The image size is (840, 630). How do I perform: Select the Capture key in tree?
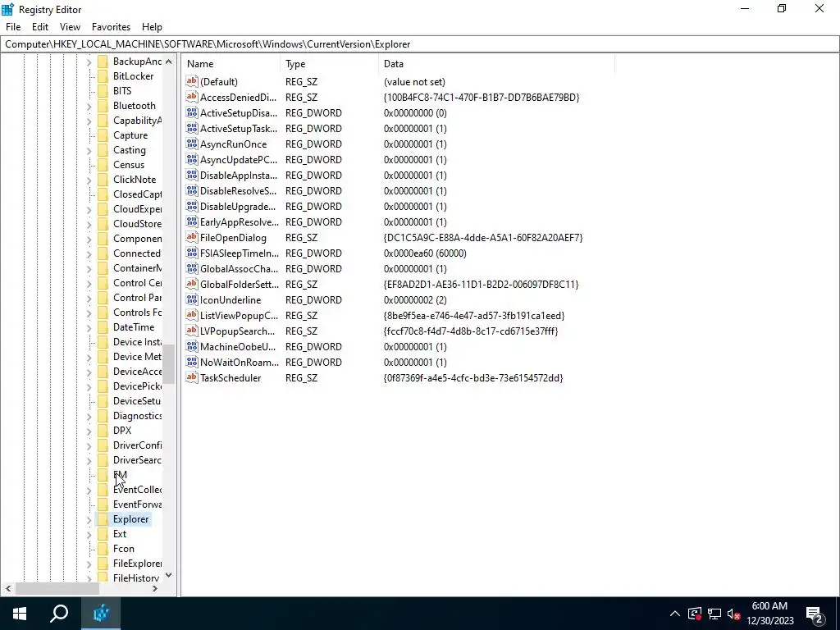pyautogui.click(x=130, y=135)
